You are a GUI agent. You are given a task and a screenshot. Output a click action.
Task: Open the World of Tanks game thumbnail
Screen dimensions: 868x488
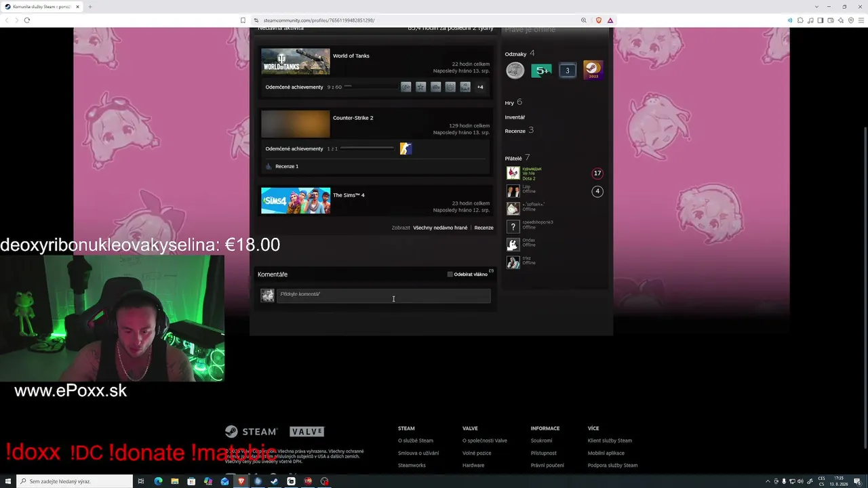click(x=296, y=62)
